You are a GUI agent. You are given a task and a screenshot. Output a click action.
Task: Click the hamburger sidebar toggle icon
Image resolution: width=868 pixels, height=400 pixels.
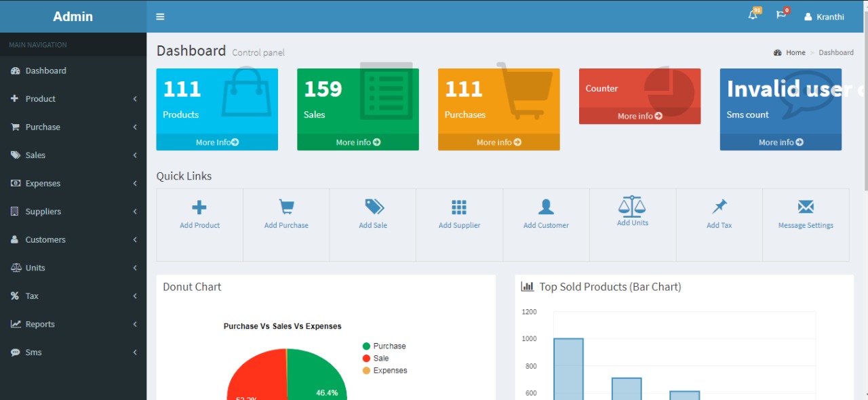click(160, 17)
